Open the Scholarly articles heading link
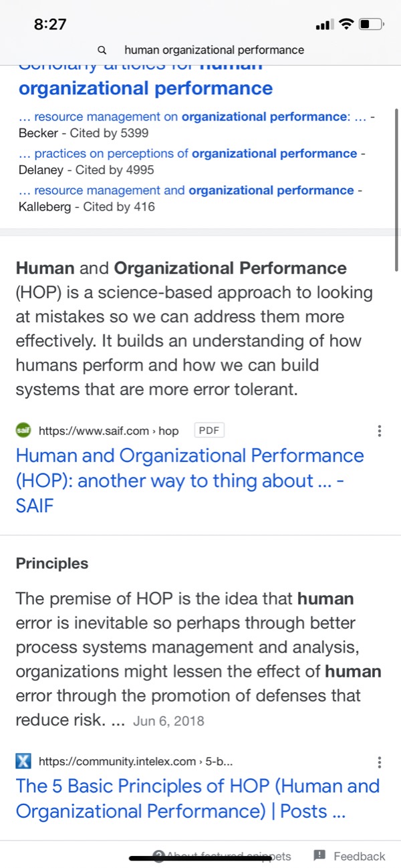 pos(146,88)
